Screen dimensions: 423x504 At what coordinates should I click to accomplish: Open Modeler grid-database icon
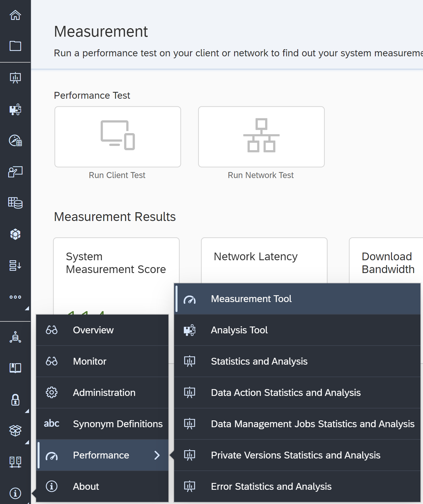point(15,203)
